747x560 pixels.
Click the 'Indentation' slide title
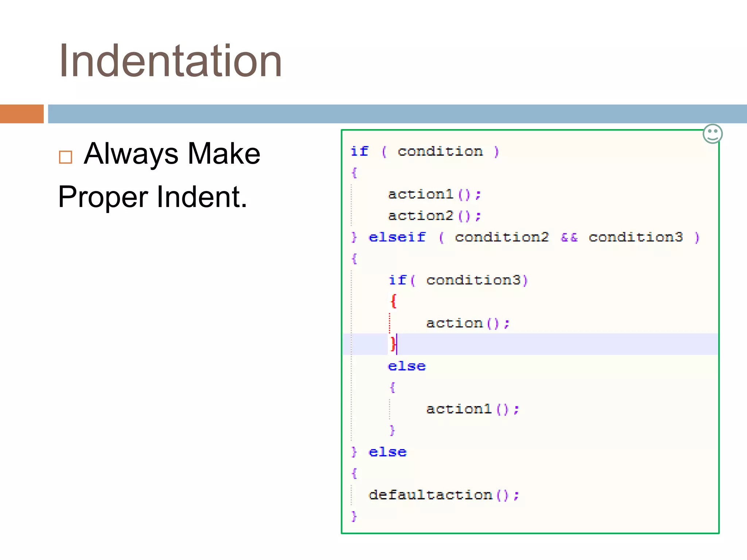[x=170, y=61]
